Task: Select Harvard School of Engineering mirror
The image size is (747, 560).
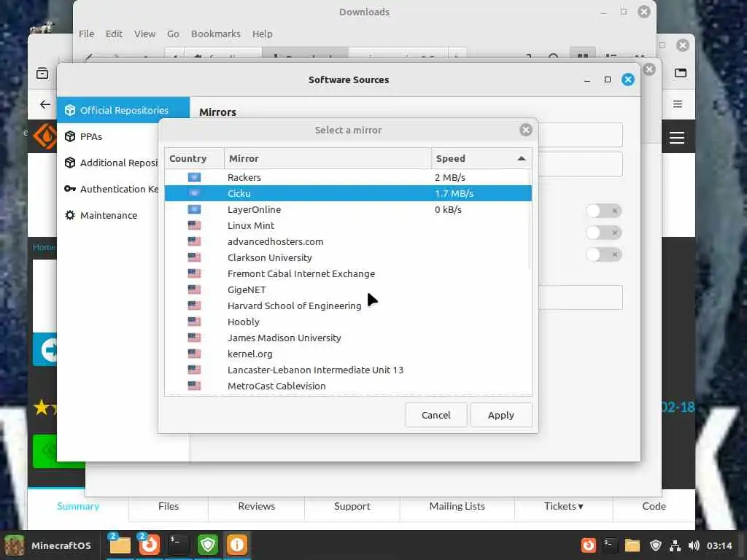Action: pyautogui.click(x=348, y=306)
